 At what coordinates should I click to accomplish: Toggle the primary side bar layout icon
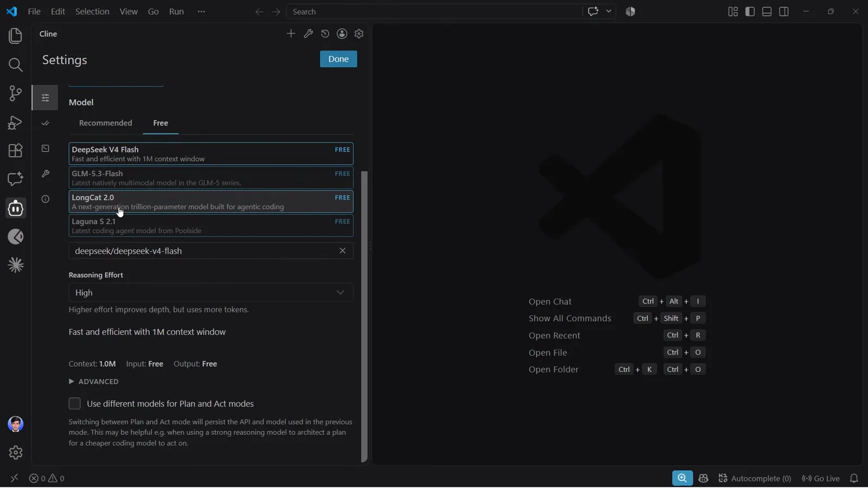point(750,11)
